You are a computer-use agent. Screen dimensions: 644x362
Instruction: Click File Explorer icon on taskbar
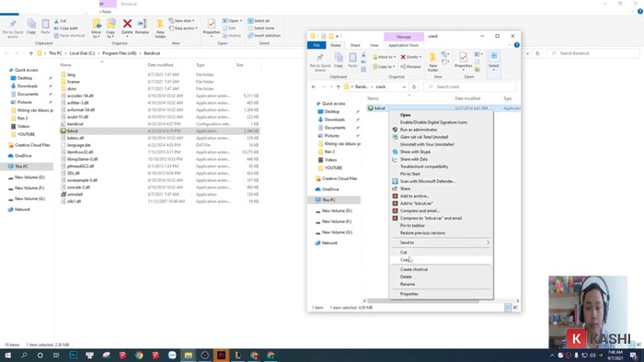point(188,356)
